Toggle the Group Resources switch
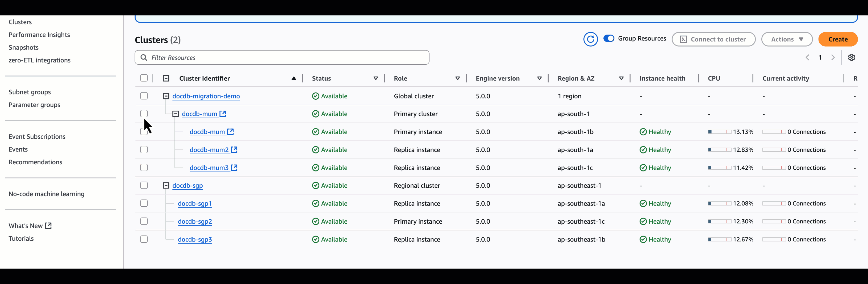This screenshot has height=284, width=868. [x=608, y=38]
